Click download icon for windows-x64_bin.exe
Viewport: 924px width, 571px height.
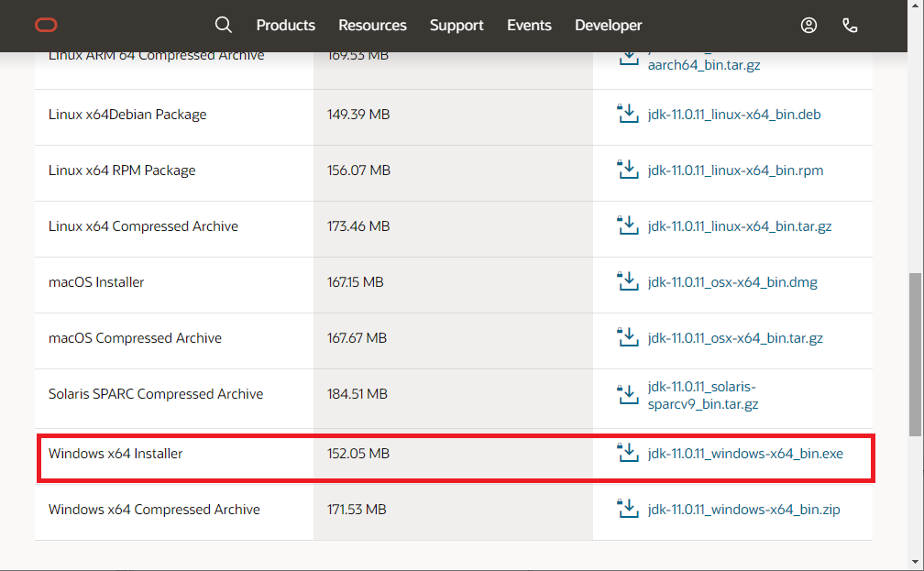click(628, 453)
